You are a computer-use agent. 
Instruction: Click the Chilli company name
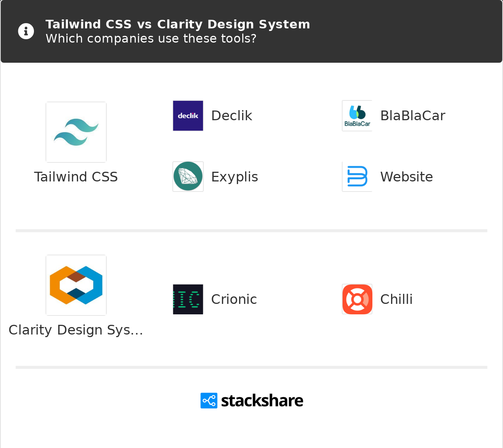tap(396, 299)
